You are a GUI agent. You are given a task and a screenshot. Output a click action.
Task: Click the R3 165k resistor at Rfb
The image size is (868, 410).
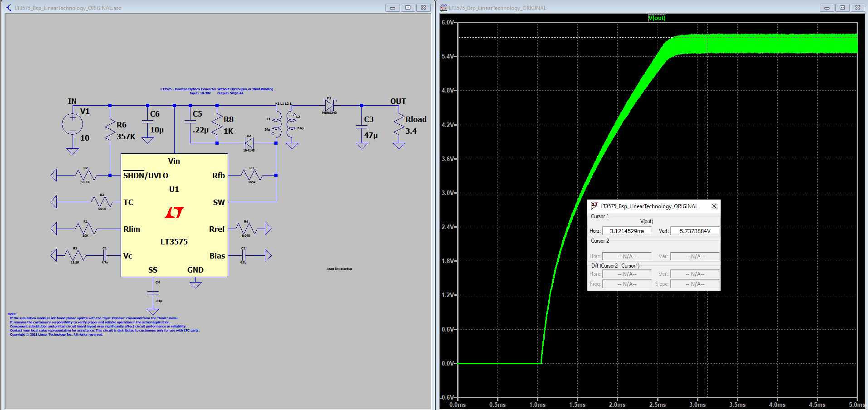[x=251, y=175]
